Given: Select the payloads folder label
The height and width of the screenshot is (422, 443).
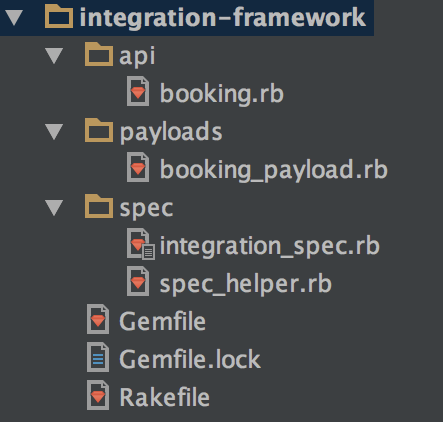Looking at the screenshot, I should [x=171, y=132].
